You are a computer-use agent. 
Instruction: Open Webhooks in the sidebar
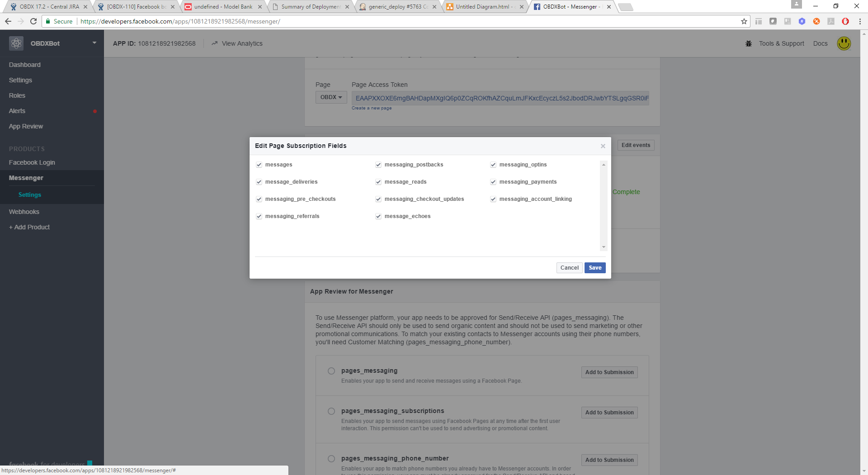[x=24, y=212]
